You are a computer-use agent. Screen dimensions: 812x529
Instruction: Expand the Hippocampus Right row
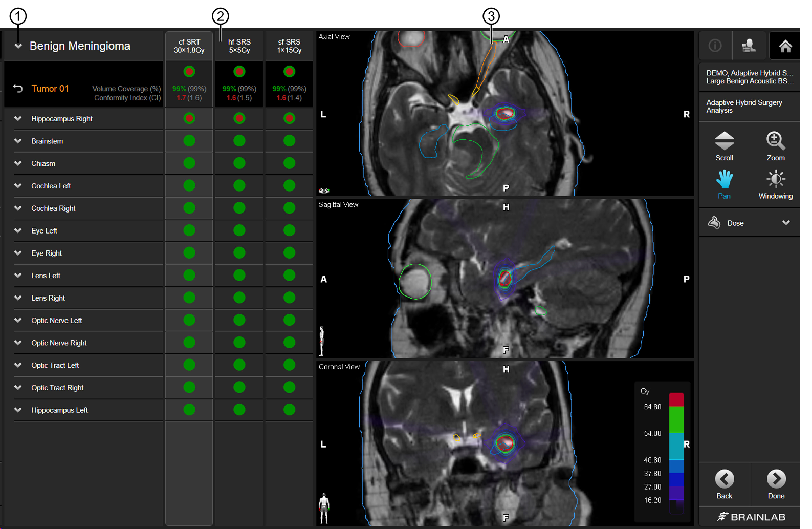tap(18, 119)
